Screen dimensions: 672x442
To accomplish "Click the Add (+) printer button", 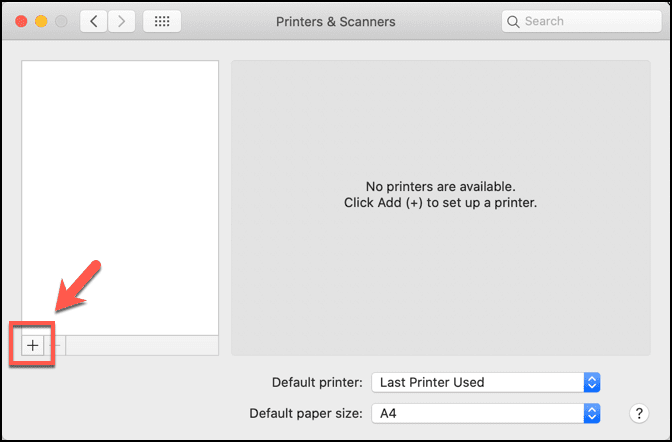I will (33, 345).
